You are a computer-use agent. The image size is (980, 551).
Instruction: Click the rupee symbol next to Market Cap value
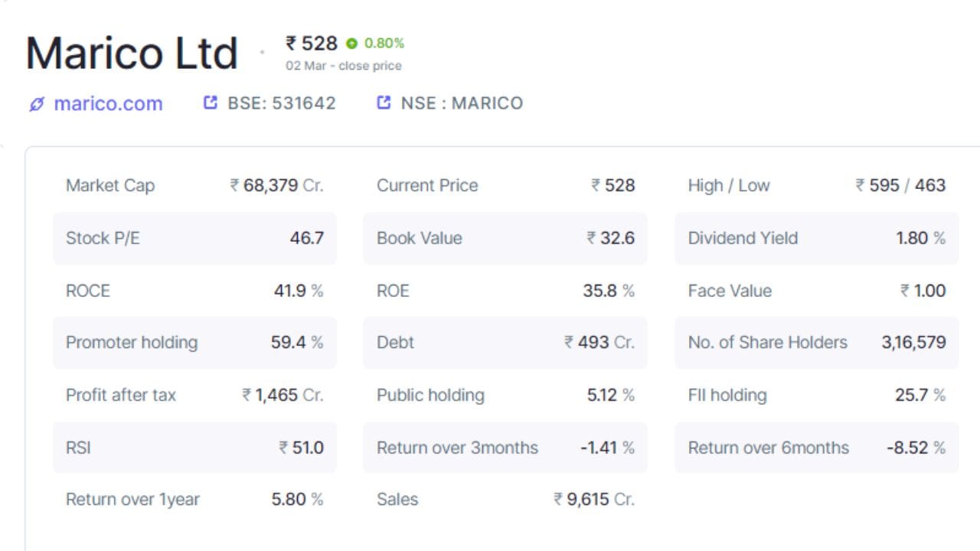pyautogui.click(x=234, y=185)
